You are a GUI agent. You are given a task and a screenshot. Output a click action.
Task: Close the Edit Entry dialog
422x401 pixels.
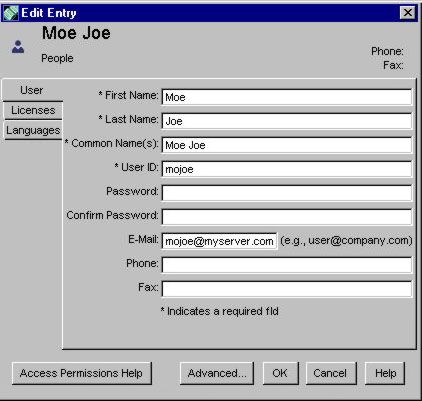click(x=407, y=13)
